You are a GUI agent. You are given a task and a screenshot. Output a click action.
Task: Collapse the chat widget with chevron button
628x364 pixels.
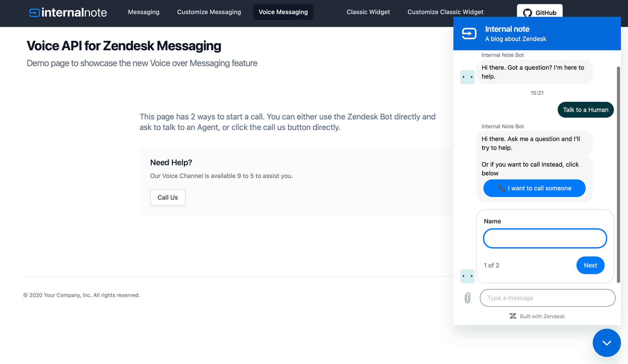(606, 343)
